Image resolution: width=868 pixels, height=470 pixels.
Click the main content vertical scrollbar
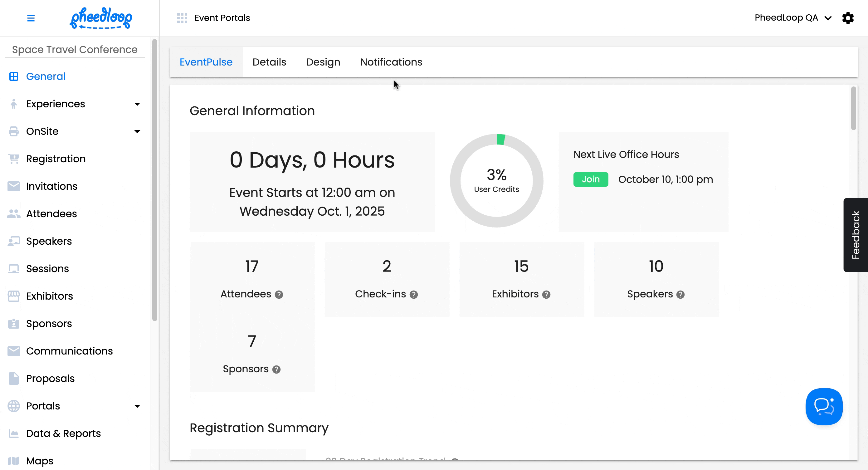pyautogui.click(x=853, y=108)
